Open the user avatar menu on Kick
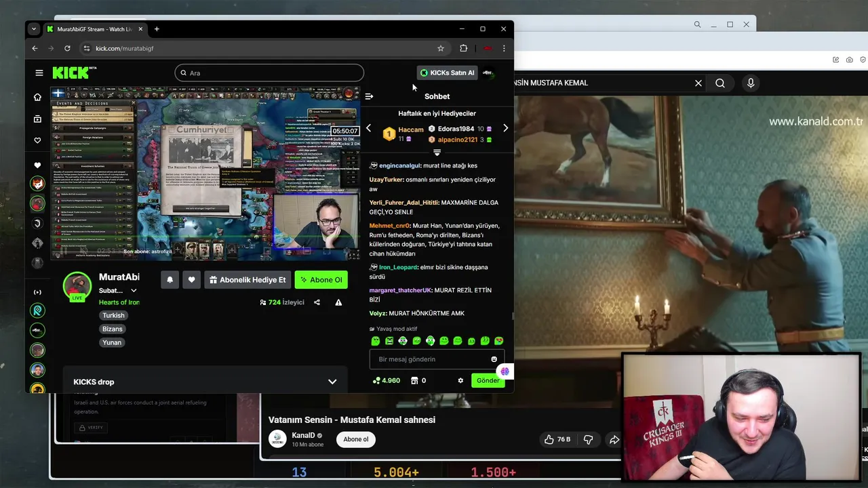Screen dimensions: 868x488 click(x=488, y=73)
